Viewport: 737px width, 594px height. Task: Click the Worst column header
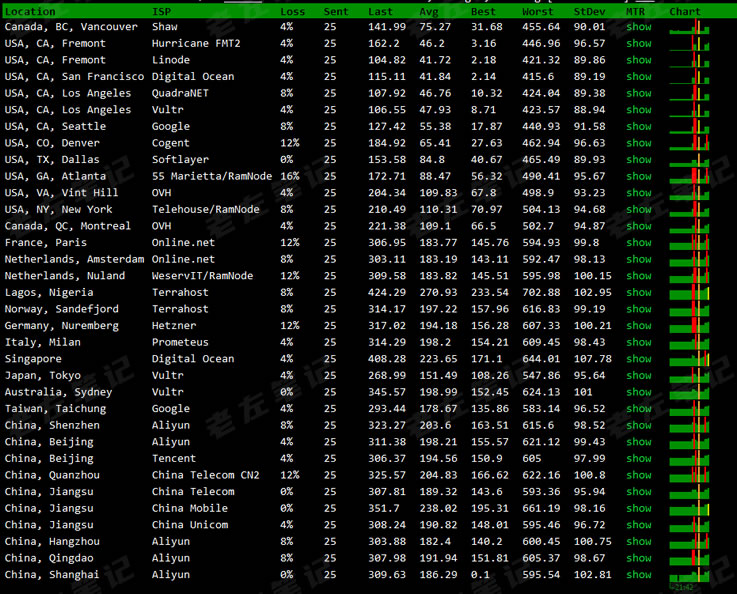coord(538,12)
